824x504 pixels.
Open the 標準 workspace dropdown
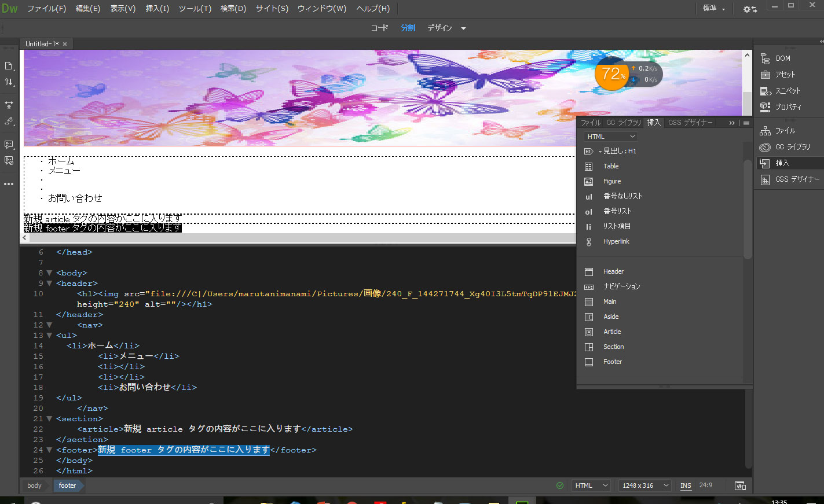[x=713, y=8]
